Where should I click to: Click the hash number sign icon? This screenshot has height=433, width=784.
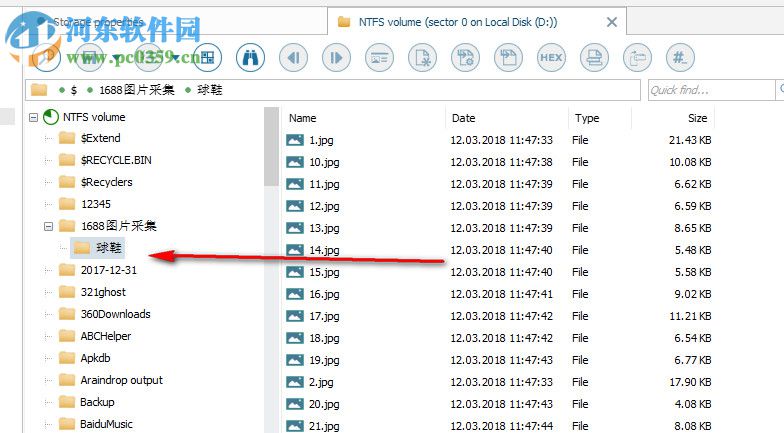point(680,58)
